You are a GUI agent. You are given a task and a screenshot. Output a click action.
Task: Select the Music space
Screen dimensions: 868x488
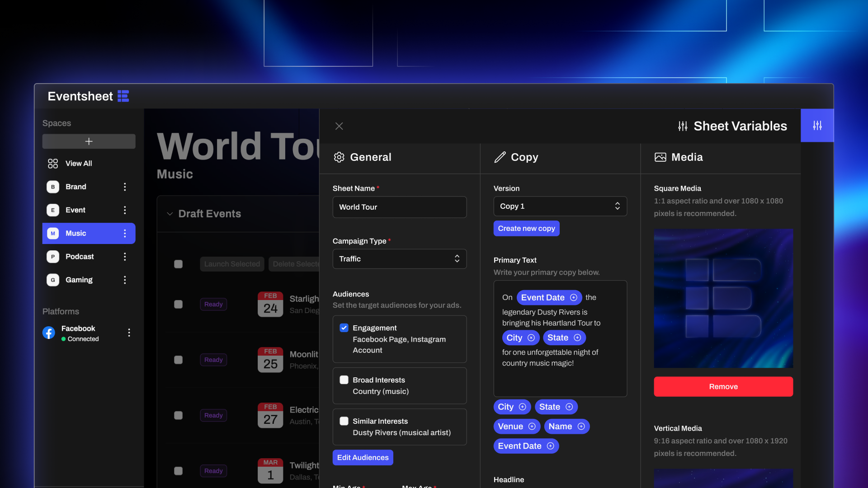coord(89,234)
